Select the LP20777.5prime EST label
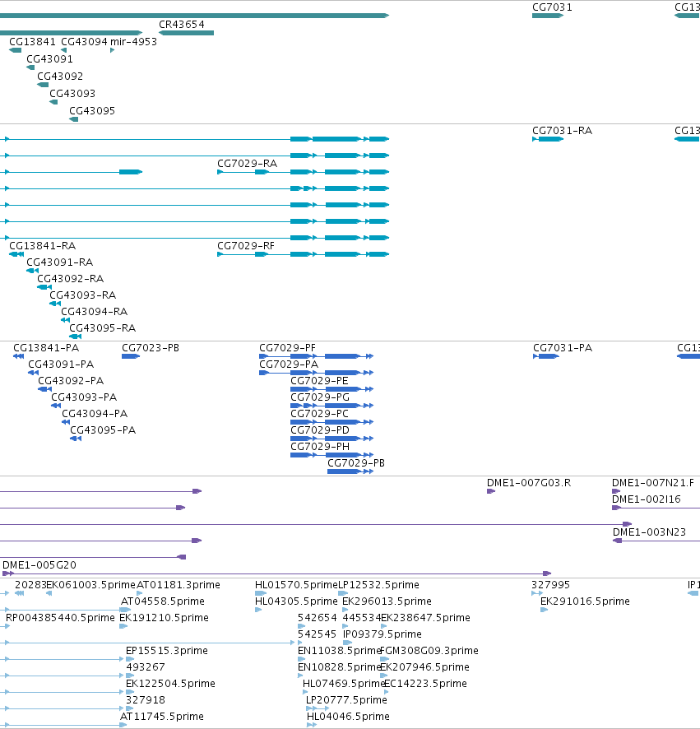Screen dimensions: 700x729 (x=346, y=700)
